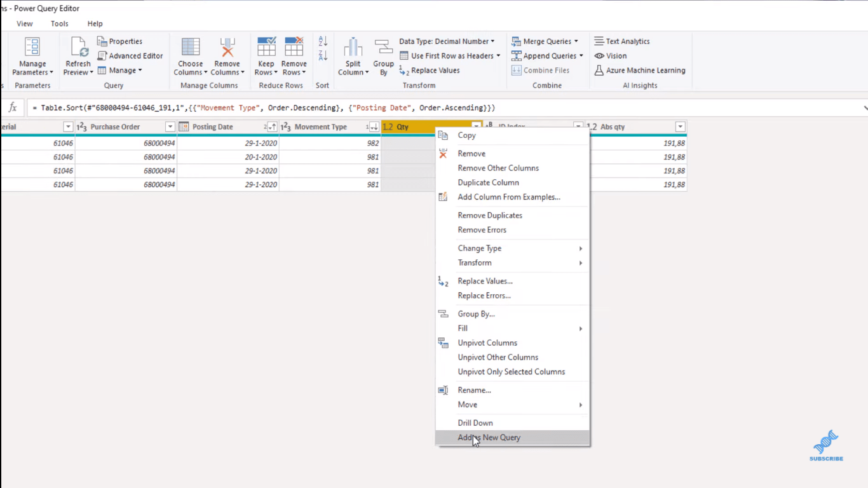Choose Remove from context menu
Screen dimensions: 868x488
(513, 154)
